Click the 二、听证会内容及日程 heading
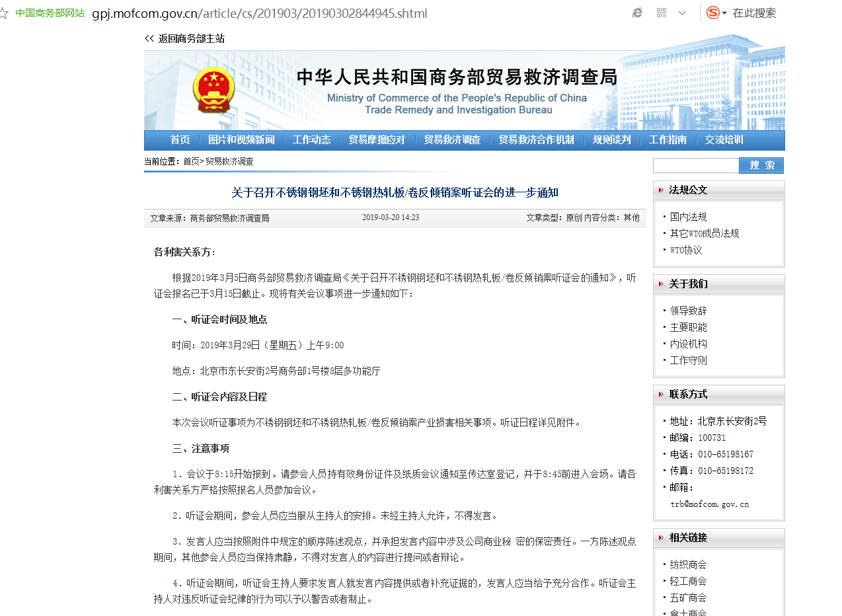The height and width of the screenshot is (616, 842). click(219, 397)
